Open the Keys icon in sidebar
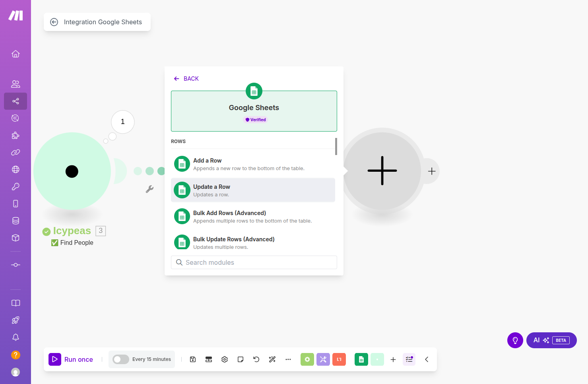 [x=16, y=186]
